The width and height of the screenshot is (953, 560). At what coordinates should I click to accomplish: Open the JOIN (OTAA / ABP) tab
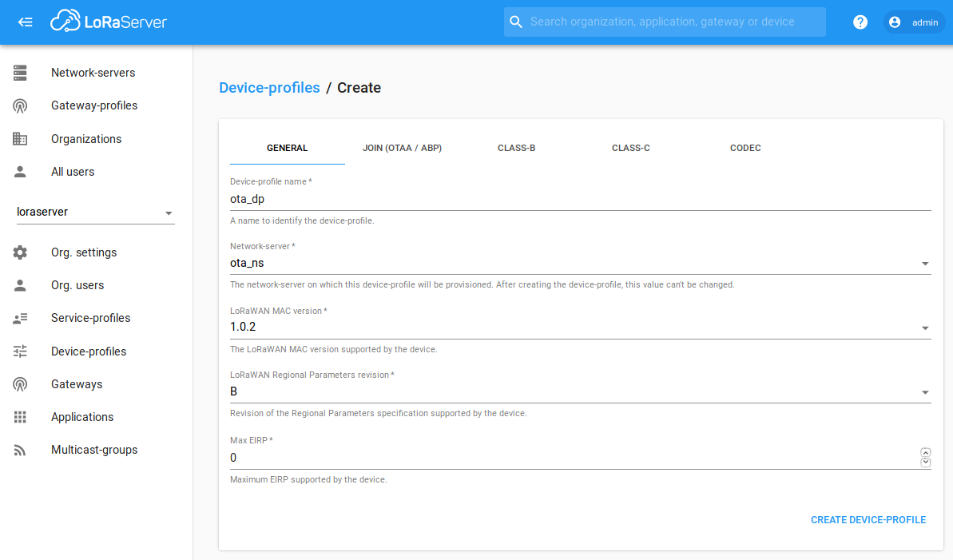click(x=402, y=147)
